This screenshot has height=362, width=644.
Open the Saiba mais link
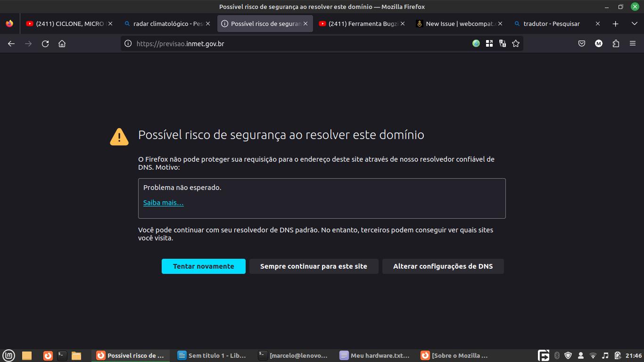coord(163,202)
